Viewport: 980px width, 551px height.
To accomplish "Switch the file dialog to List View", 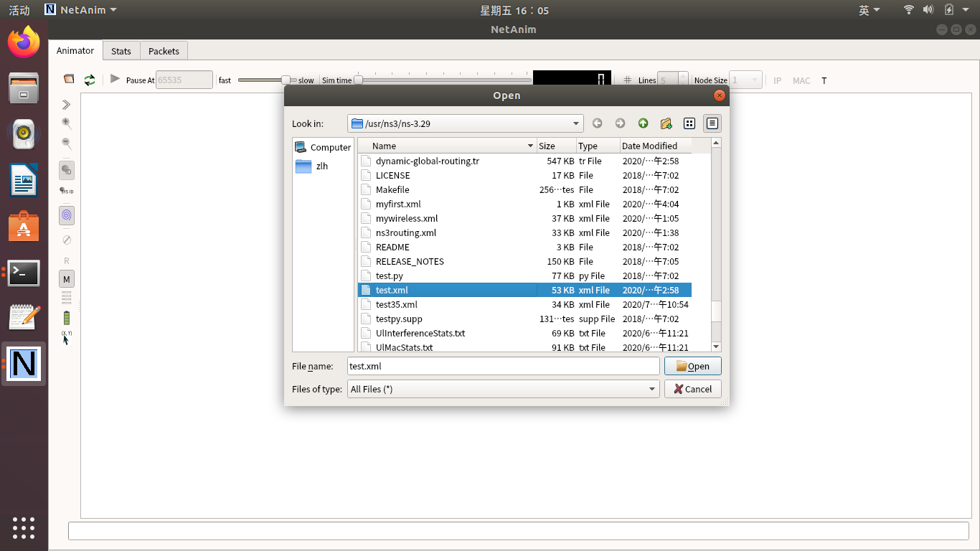I will [x=689, y=123].
